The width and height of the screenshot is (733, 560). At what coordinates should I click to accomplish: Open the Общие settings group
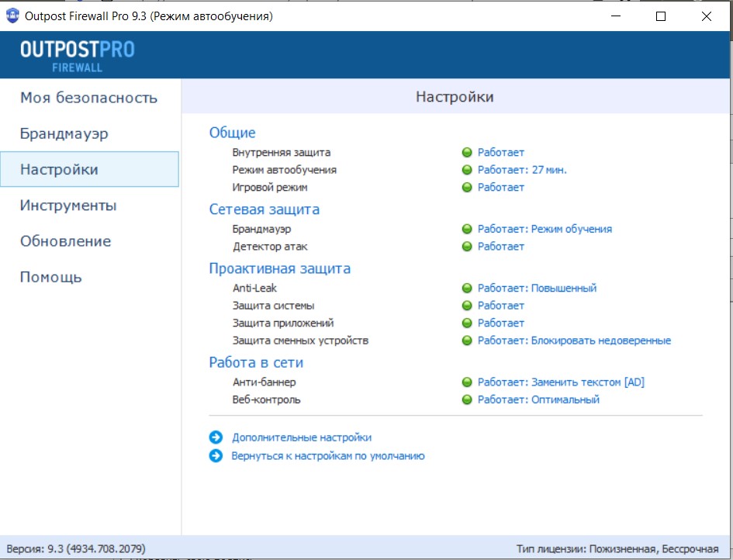[x=233, y=133]
